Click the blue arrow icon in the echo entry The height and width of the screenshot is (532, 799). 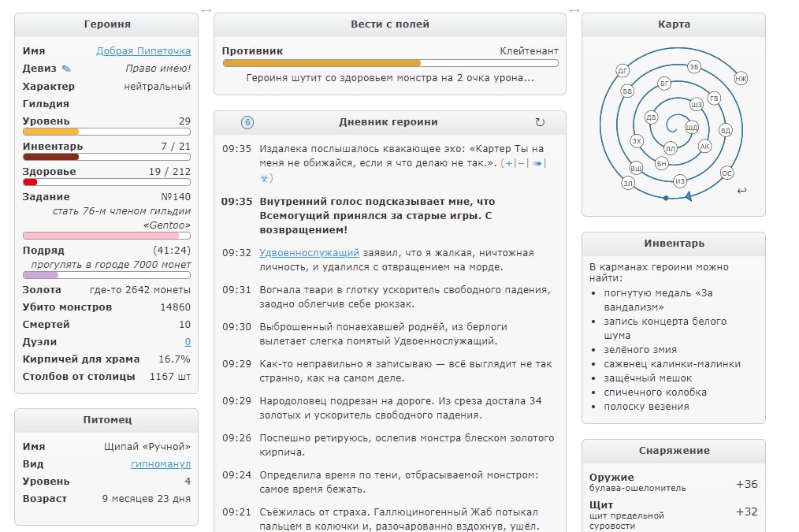coord(537,164)
